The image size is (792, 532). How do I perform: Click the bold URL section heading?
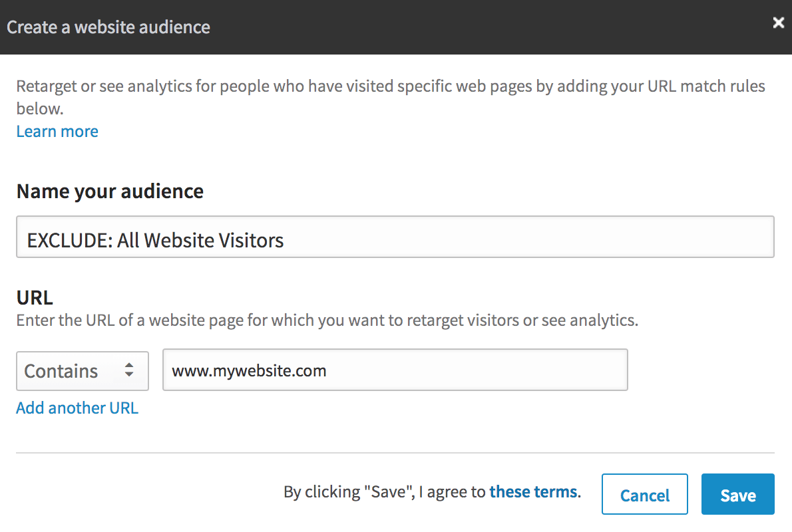click(35, 297)
